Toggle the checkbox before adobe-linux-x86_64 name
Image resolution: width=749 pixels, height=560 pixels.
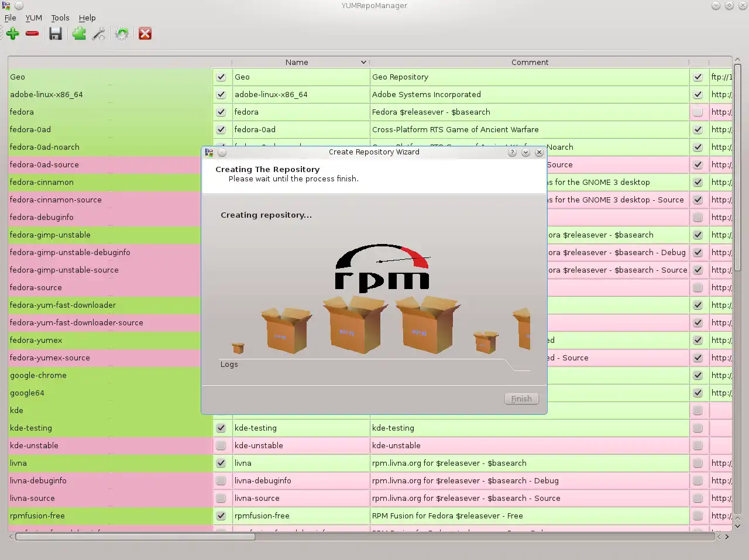[221, 94]
